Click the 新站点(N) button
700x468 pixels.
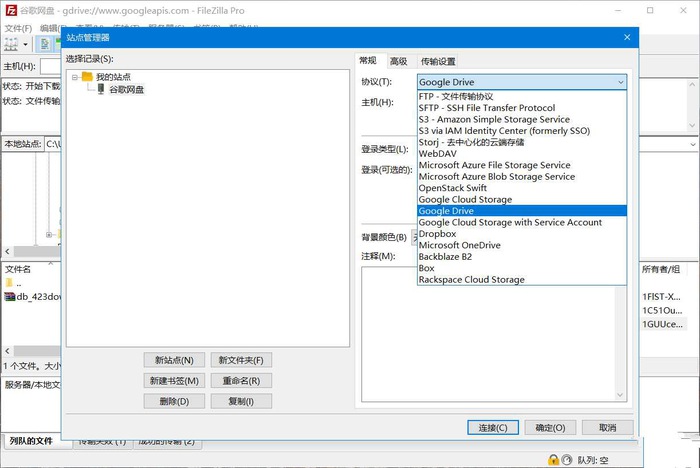[174, 360]
